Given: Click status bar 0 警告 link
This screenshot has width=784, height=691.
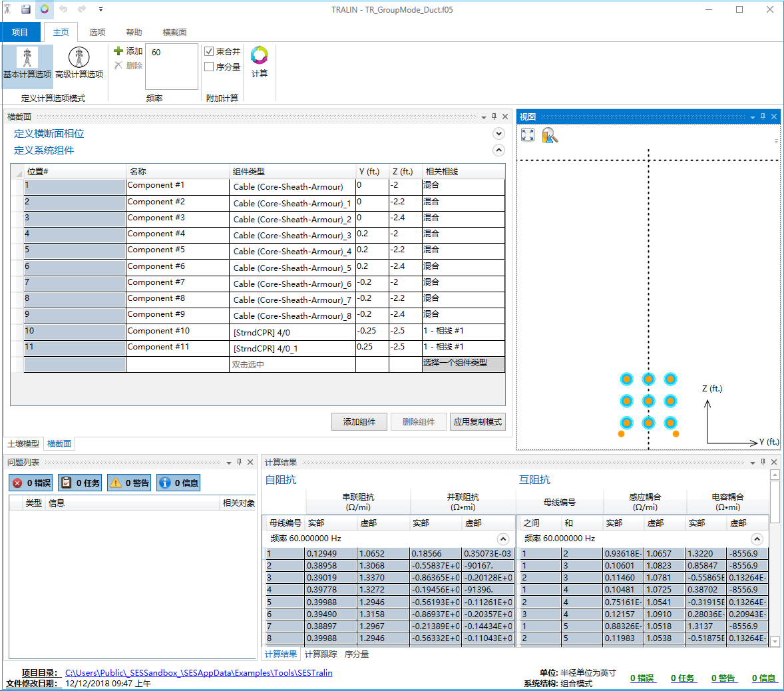Looking at the screenshot, I should click(723, 678).
